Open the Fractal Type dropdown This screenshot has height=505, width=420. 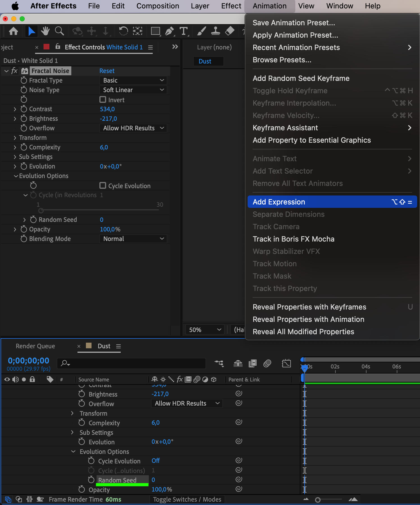coord(133,80)
